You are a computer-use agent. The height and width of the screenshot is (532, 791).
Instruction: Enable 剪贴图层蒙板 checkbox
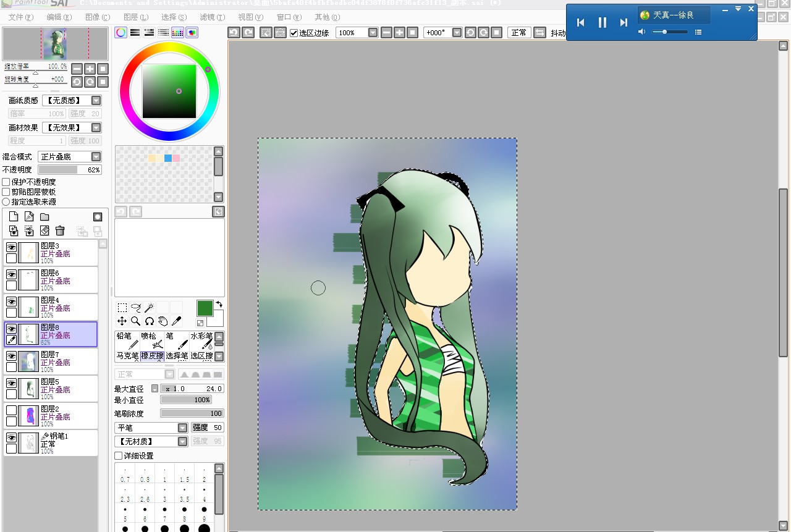[6, 192]
